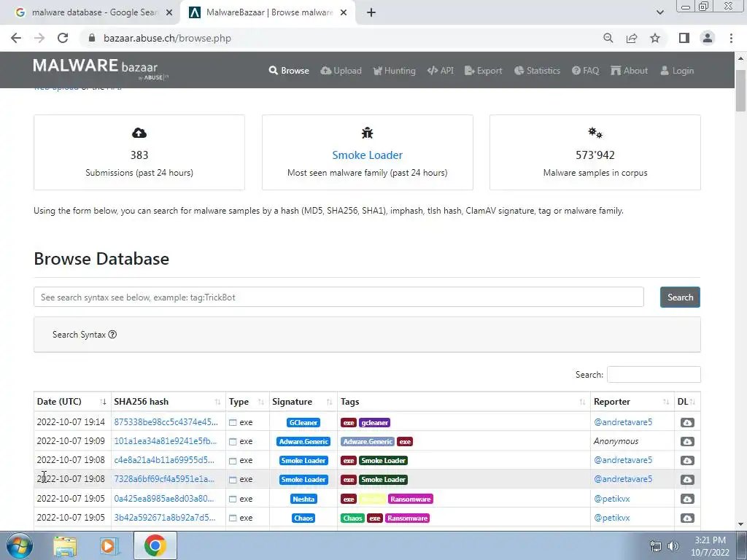Open hash 101a1ea34a81e9241e5fb sample
747x560 pixels.
tap(166, 441)
